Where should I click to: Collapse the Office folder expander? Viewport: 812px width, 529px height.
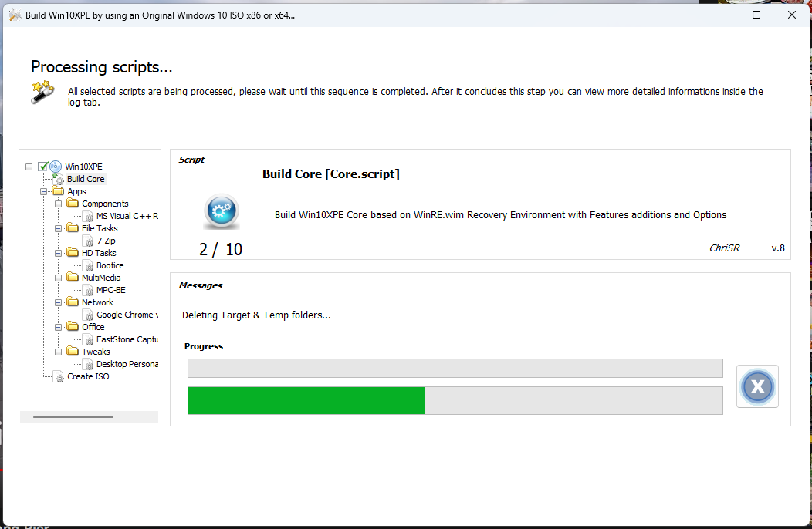(x=58, y=327)
